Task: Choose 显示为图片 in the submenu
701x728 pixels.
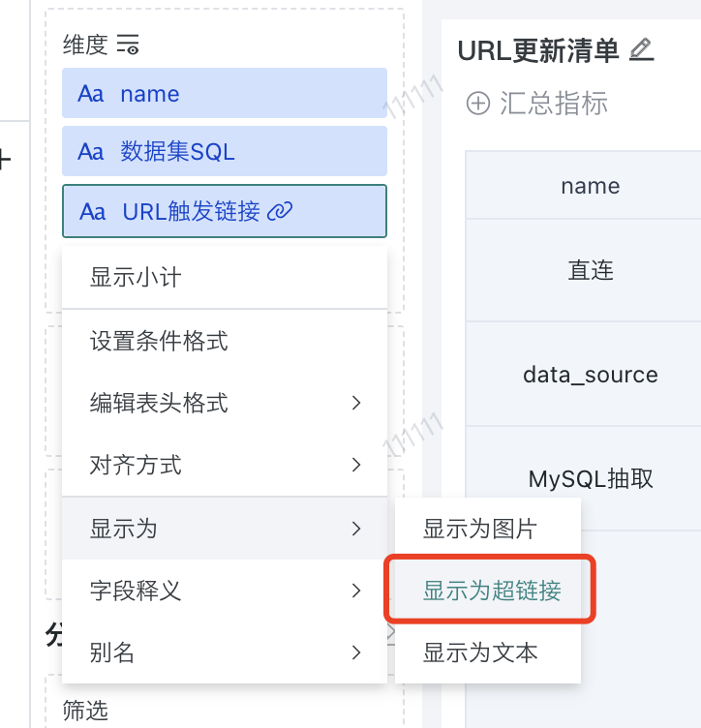Action: 479,529
